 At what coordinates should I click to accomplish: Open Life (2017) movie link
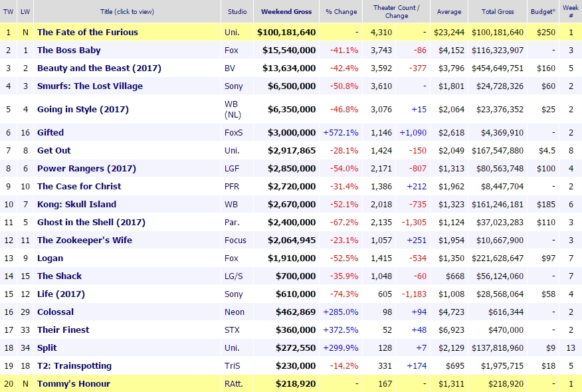(x=61, y=294)
